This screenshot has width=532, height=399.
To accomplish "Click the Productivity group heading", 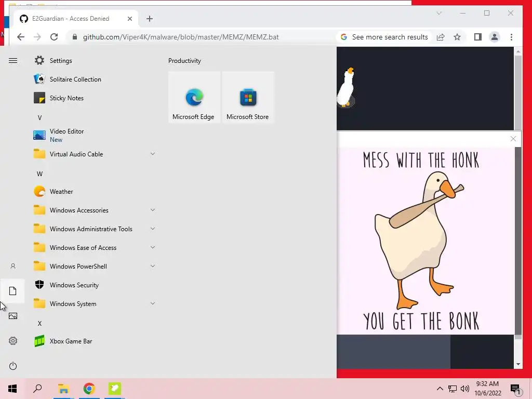I will coord(184,61).
